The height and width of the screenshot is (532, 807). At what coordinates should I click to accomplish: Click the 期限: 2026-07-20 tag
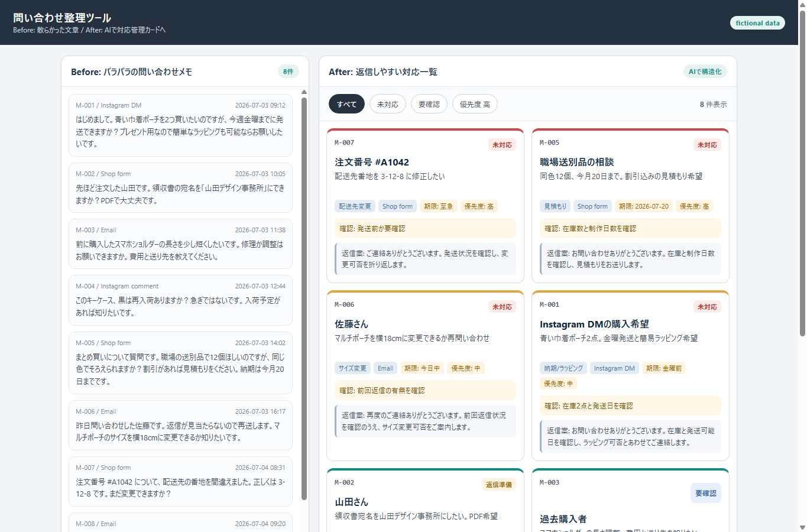tap(643, 206)
